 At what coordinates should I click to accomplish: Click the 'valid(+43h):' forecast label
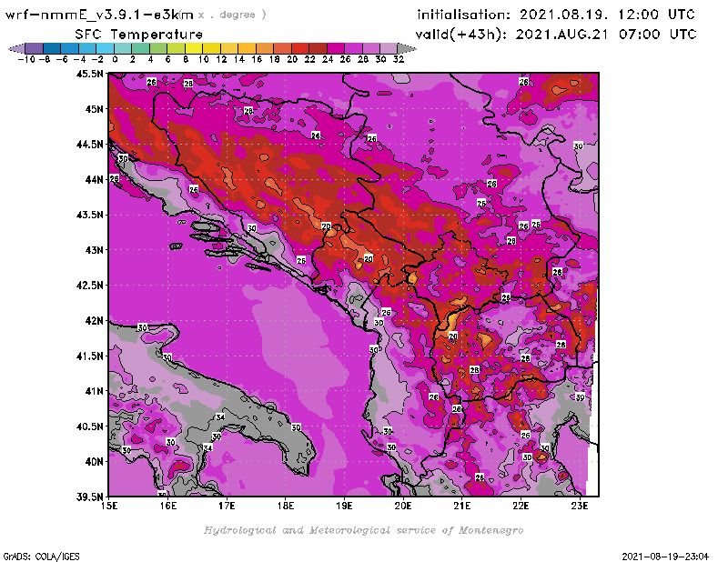click(461, 35)
